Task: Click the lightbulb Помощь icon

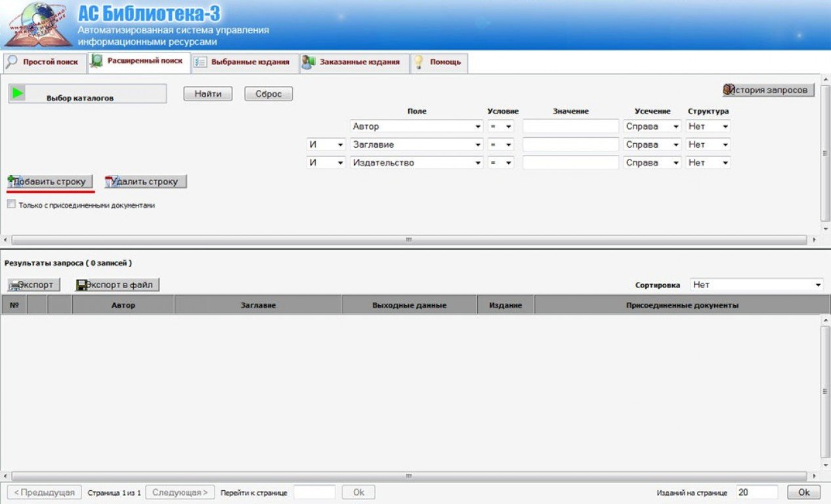Action: coord(418,62)
